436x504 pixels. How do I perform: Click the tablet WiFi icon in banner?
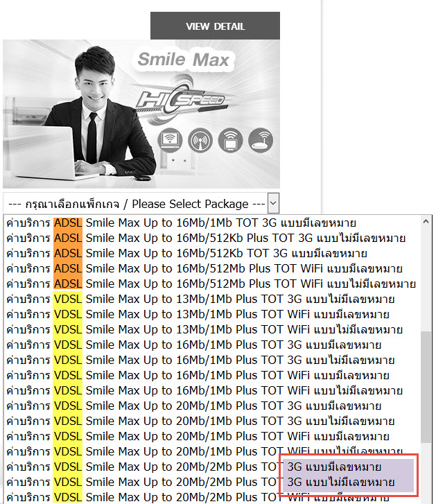[230, 140]
